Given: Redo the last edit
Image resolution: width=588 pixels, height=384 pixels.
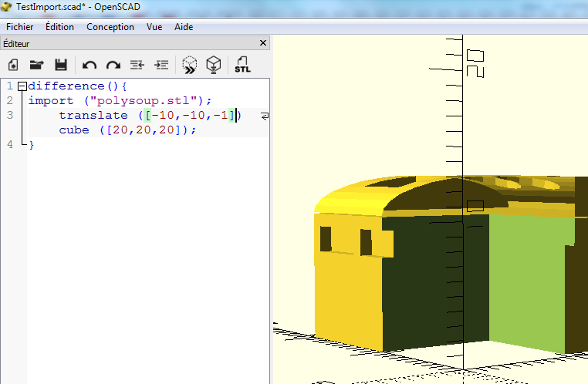Looking at the screenshot, I should (x=113, y=65).
